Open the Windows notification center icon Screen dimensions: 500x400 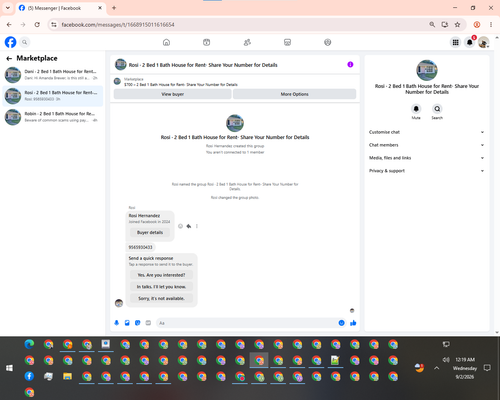(x=487, y=368)
